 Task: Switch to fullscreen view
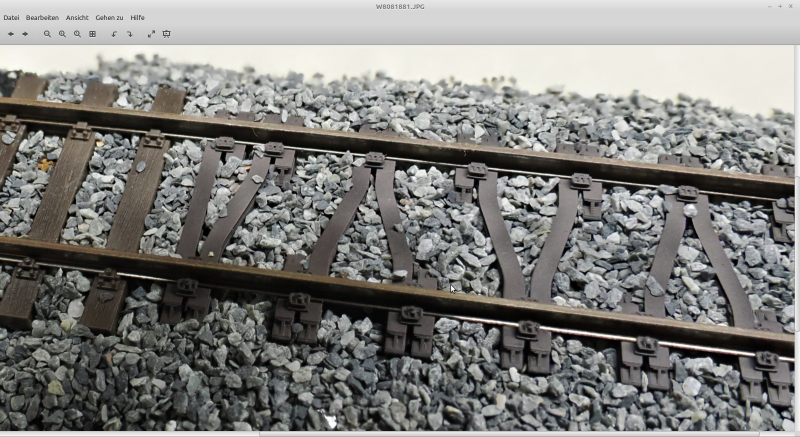151,34
